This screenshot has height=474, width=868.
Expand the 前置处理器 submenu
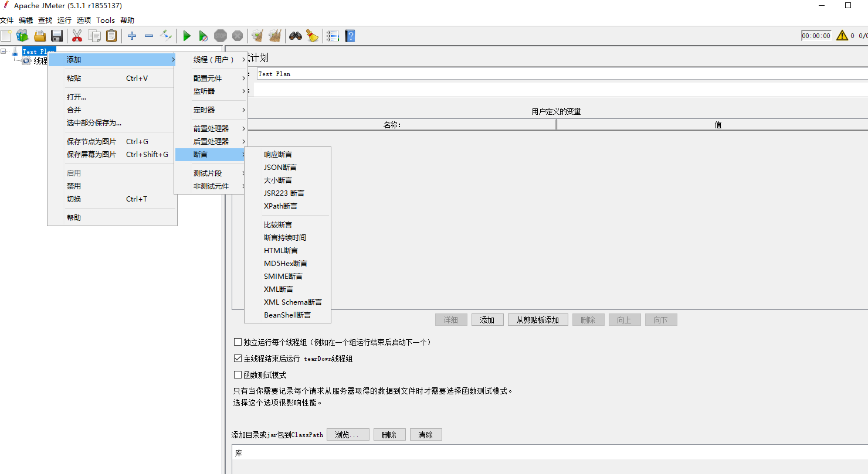(211, 128)
